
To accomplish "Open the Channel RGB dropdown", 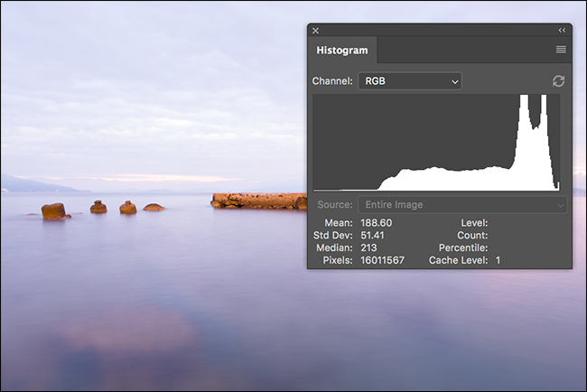I will coord(410,81).
